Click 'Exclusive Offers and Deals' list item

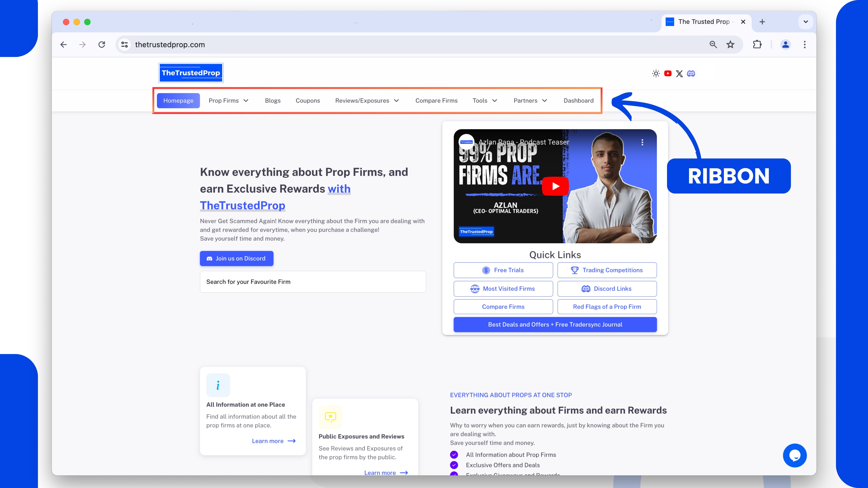point(503,465)
